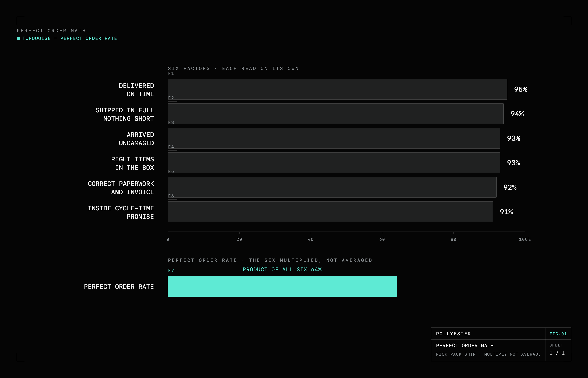Click the 'F3' factor tag

click(x=171, y=122)
